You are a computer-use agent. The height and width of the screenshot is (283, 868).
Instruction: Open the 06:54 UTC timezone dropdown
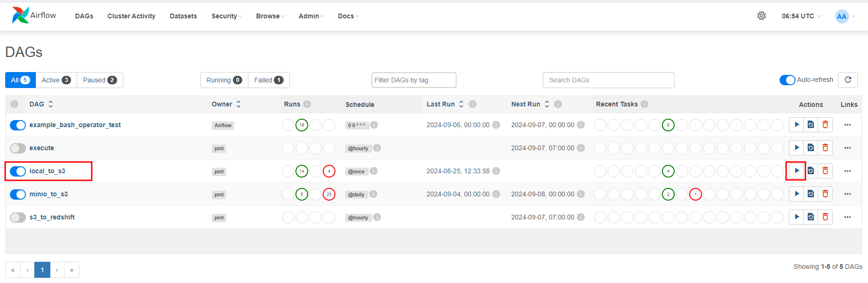(x=801, y=16)
